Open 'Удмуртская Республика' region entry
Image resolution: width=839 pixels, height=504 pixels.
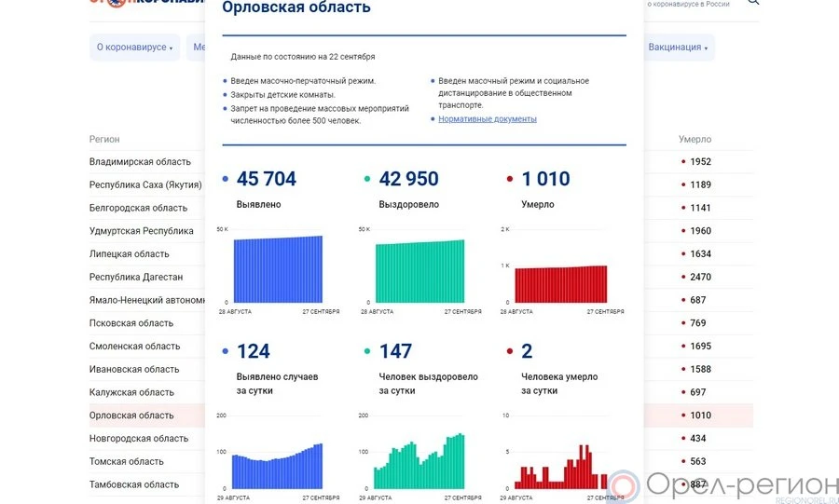coord(142,231)
